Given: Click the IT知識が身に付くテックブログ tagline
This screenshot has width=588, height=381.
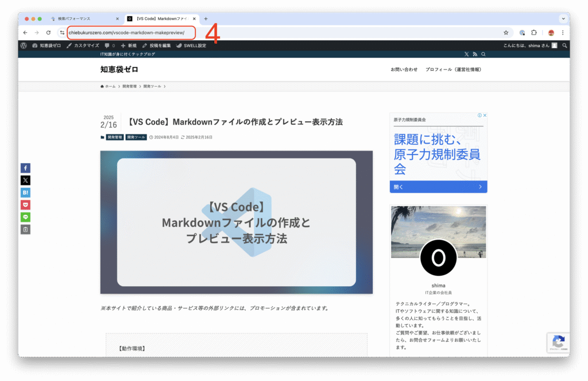Looking at the screenshot, I should pos(127,54).
